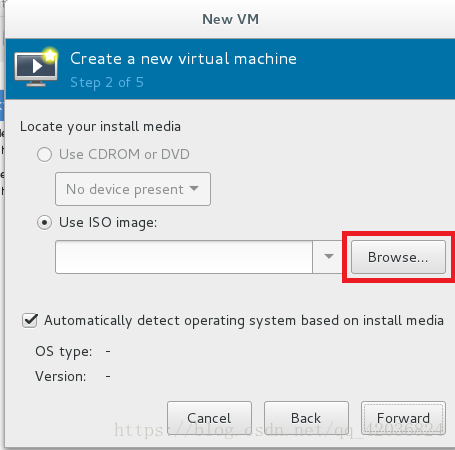Click the Step 2 of 5 label
Screen dimensions: 455x450
click(x=107, y=82)
